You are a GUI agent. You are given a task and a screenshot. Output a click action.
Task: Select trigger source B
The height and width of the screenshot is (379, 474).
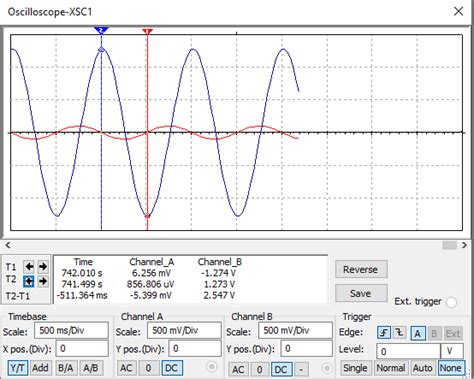pos(434,333)
